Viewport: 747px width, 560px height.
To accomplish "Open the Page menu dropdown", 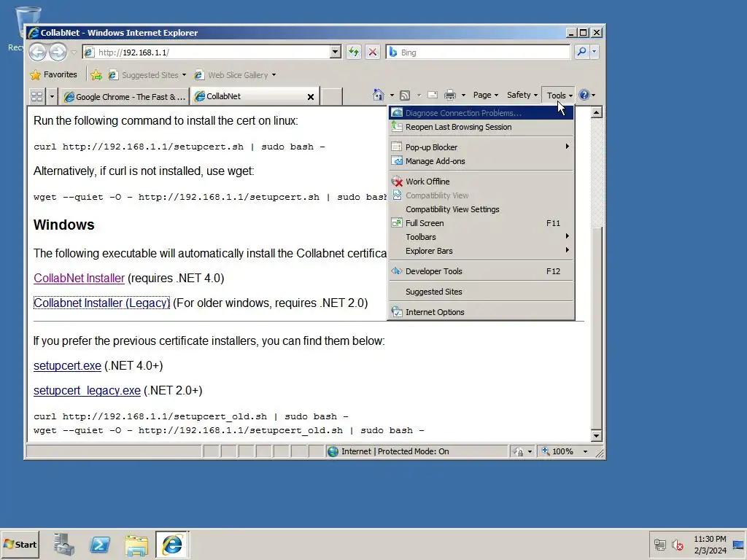I will (485, 96).
